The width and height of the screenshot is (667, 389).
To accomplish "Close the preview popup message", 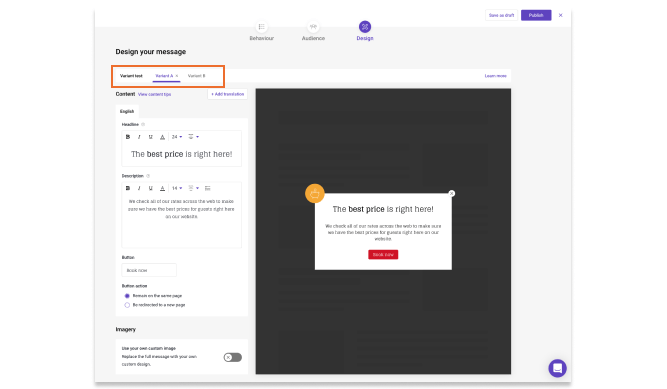I will 452,194.
